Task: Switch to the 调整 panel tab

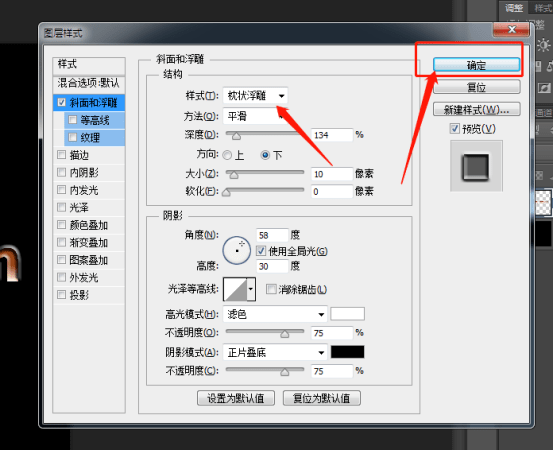Action: click(514, 8)
